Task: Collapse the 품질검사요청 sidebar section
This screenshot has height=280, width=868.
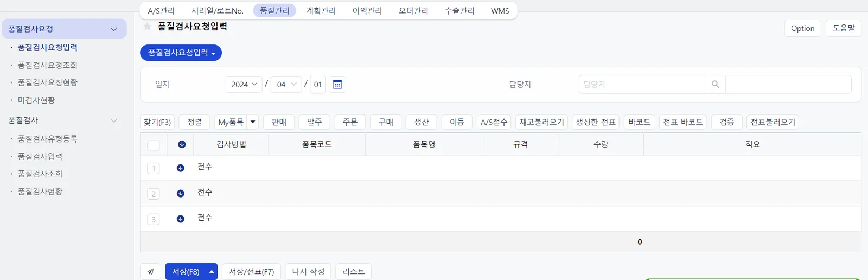Action: click(x=114, y=29)
